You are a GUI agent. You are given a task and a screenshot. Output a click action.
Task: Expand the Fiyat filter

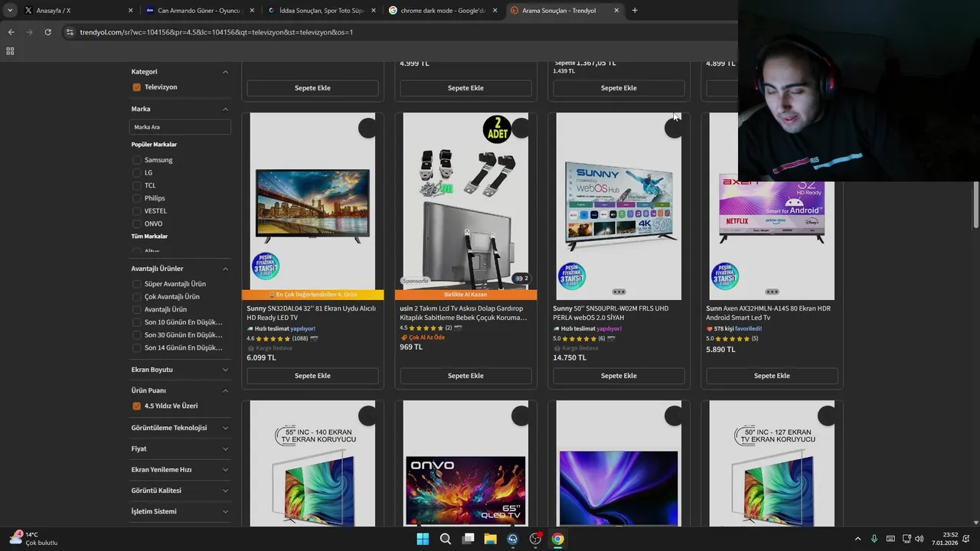[225, 449]
